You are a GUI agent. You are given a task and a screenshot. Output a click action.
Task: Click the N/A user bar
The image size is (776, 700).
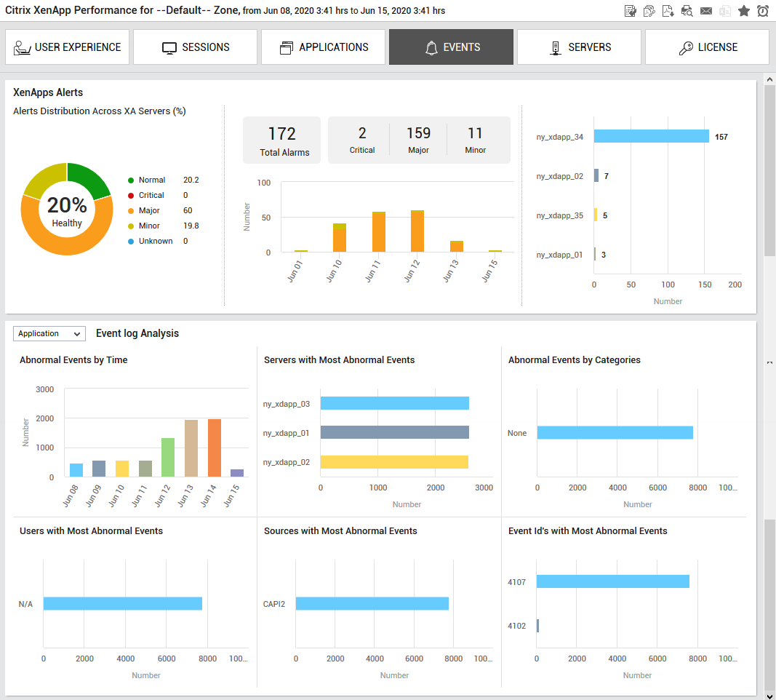(x=123, y=603)
